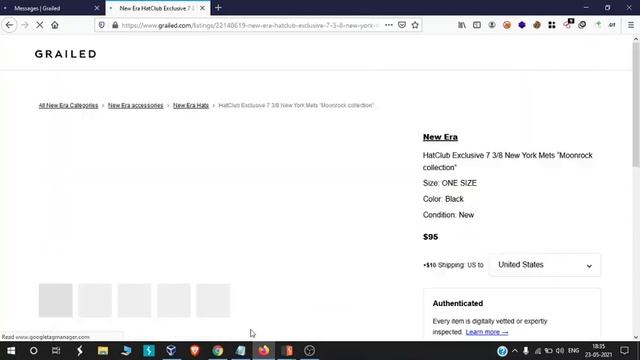Open Cortana search circle
This screenshot has width=640, height=360.
click(33, 351)
